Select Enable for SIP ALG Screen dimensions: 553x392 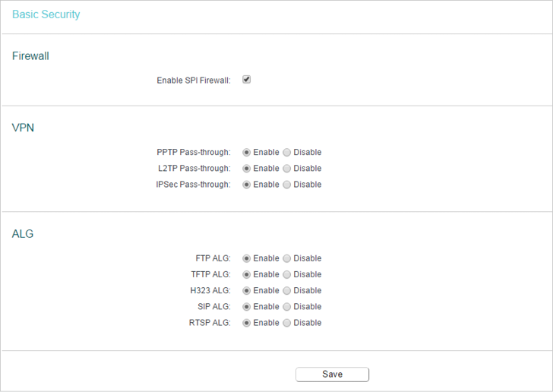pyautogui.click(x=247, y=307)
